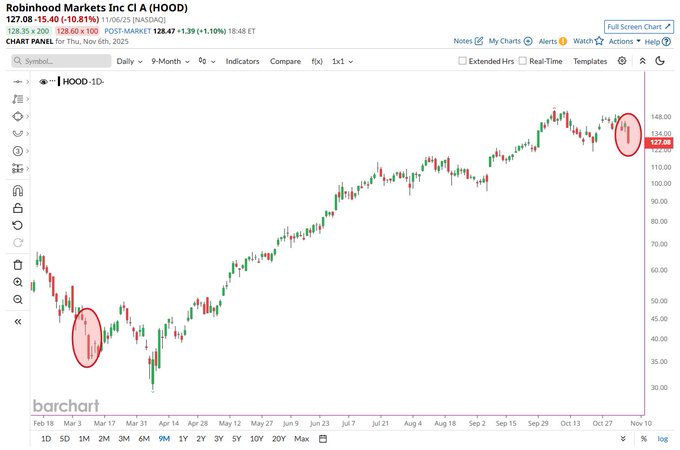Select the 2M range button

pyautogui.click(x=104, y=439)
